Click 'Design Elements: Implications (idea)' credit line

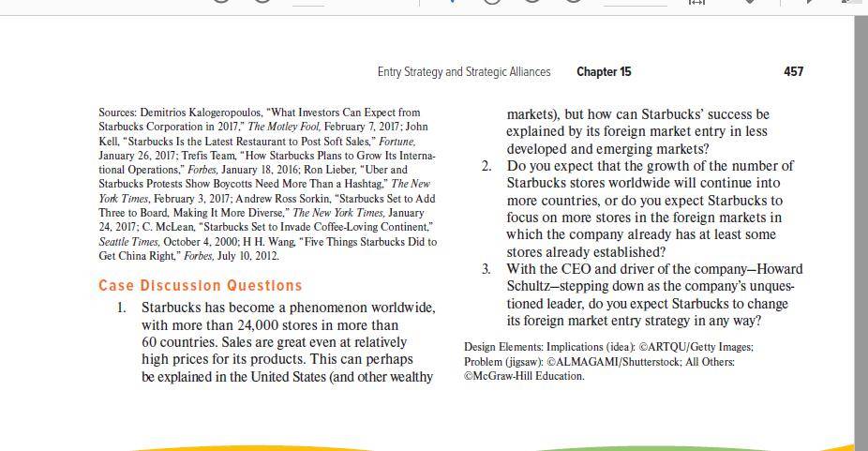[x=609, y=347]
